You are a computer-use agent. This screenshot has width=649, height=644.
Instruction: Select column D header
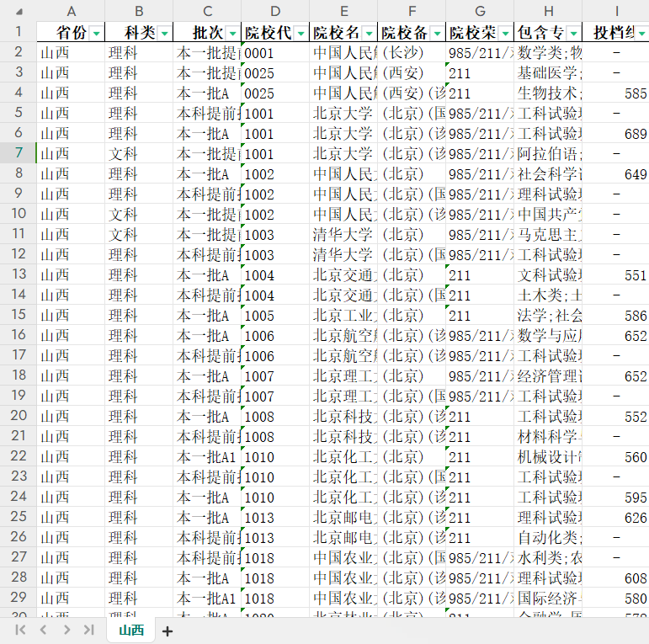point(275,11)
